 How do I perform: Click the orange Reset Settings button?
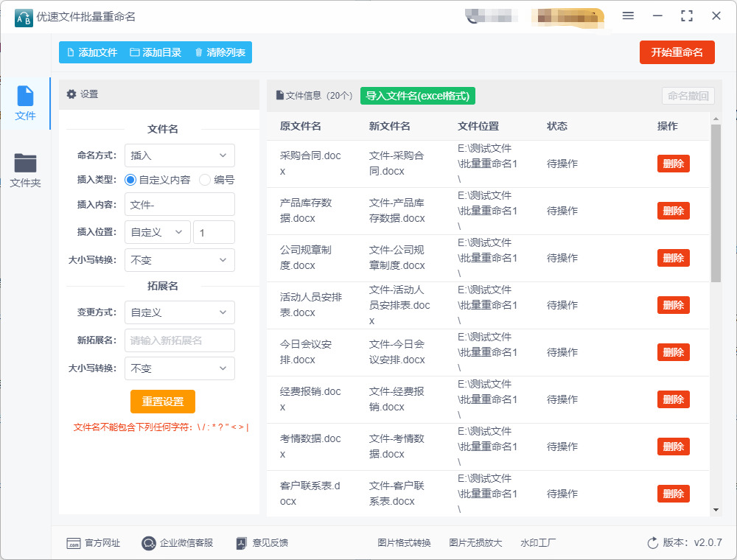click(163, 402)
